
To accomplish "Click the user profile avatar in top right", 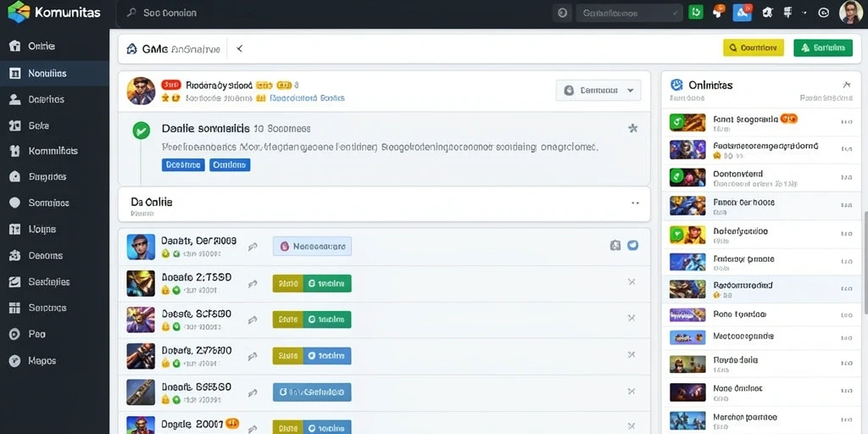I will click(x=851, y=12).
